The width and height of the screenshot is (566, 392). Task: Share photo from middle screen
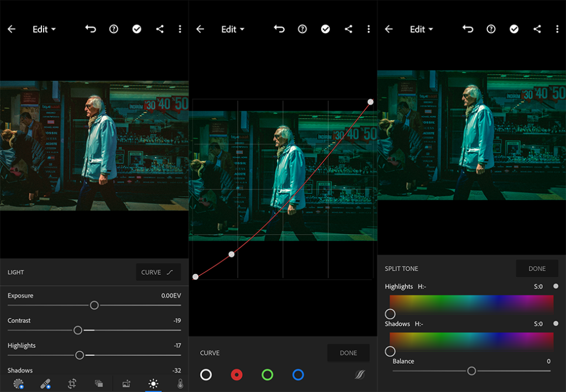point(348,29)
